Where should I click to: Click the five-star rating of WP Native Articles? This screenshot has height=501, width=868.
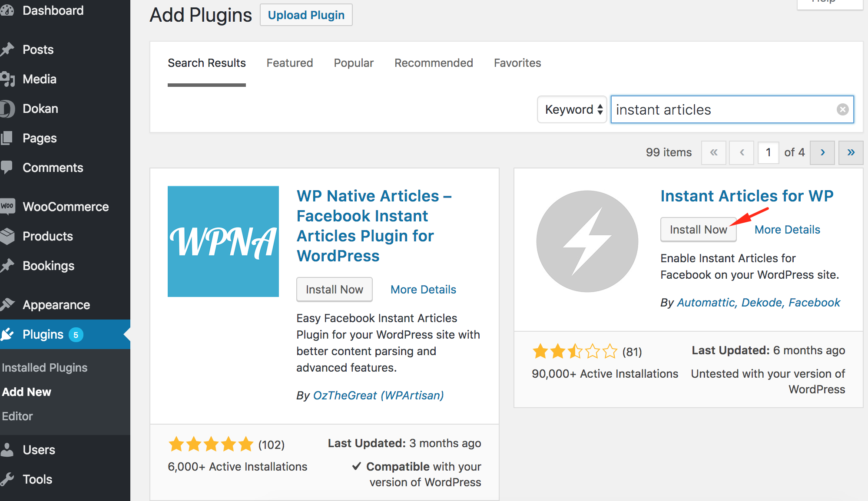point(211,444)
